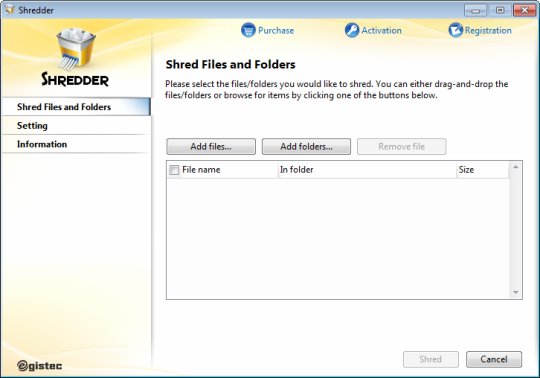Close the Shredder window

[x=524, y=10]
